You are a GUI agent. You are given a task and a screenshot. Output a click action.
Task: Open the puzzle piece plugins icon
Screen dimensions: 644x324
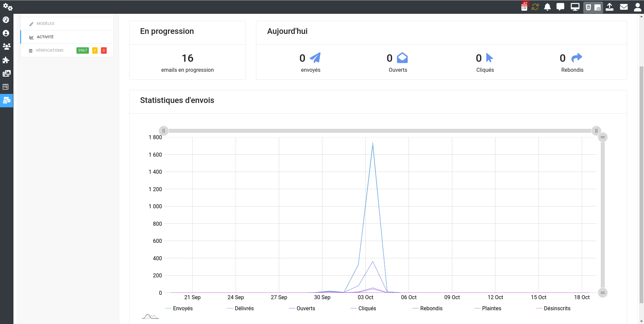[6, 60]
